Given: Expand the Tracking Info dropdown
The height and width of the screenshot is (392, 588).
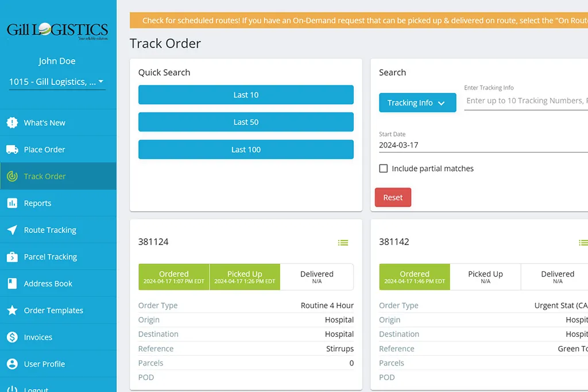Looking at the screenshot, I should coord(417,103).
